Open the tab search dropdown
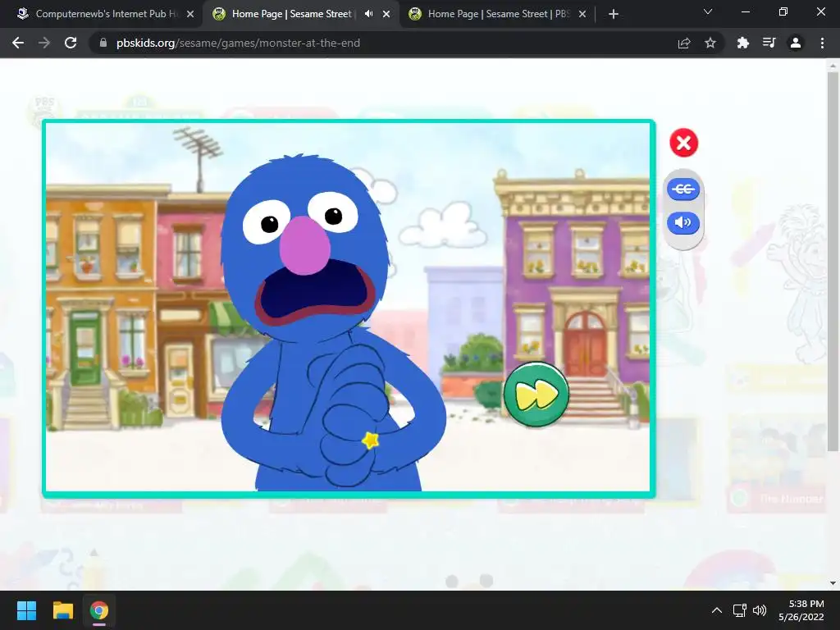Screen dimensions: 840x630 [708, 11]
